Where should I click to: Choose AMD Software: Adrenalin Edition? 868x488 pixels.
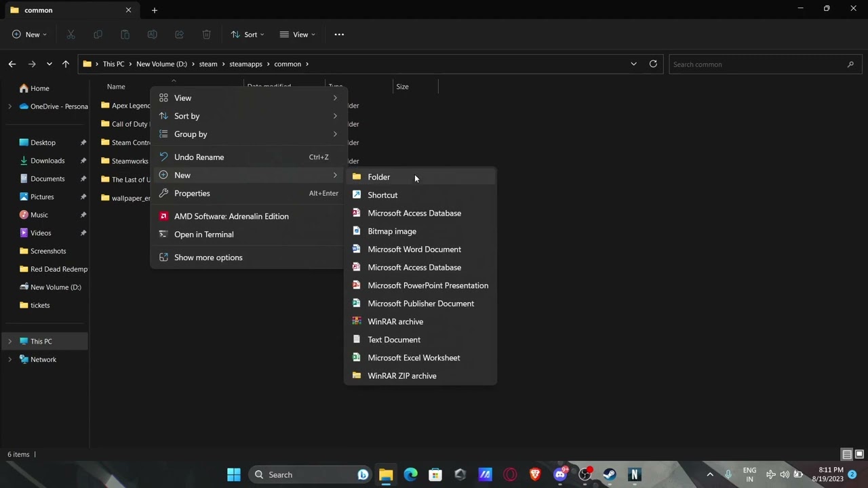248,216
